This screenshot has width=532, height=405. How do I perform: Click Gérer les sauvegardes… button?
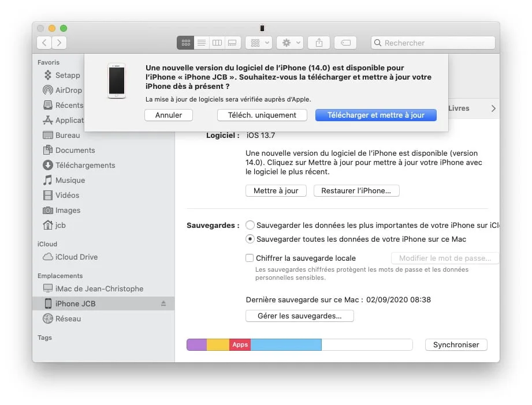point(300,316)
